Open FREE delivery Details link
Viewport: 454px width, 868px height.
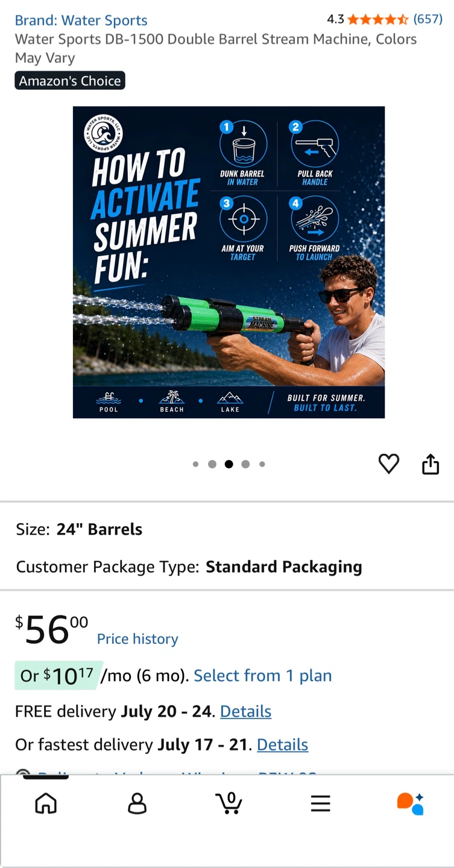(245, 711)
